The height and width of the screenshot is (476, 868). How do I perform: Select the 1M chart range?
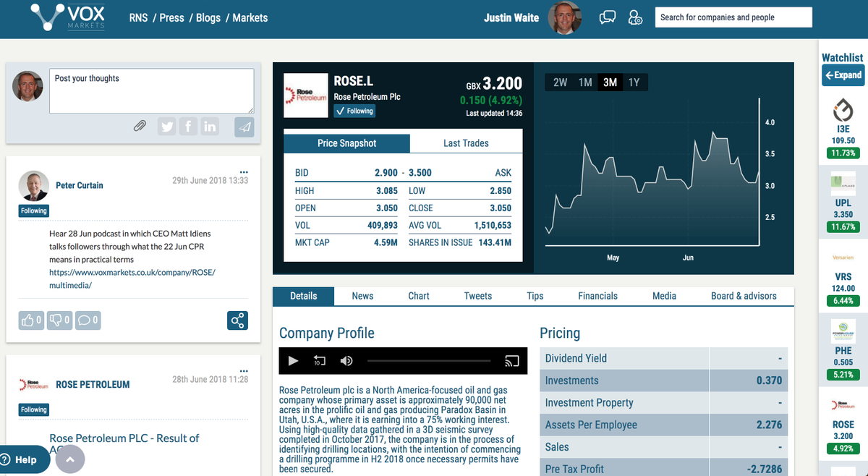tap(585, 82)
